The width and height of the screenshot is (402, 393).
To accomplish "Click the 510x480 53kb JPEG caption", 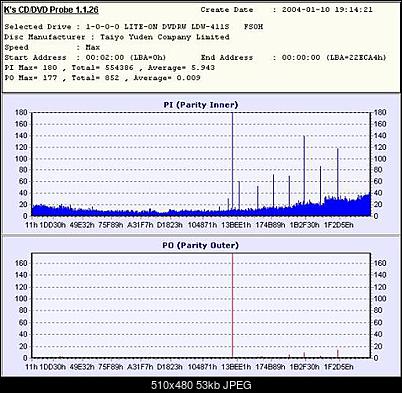I will 201,385.
